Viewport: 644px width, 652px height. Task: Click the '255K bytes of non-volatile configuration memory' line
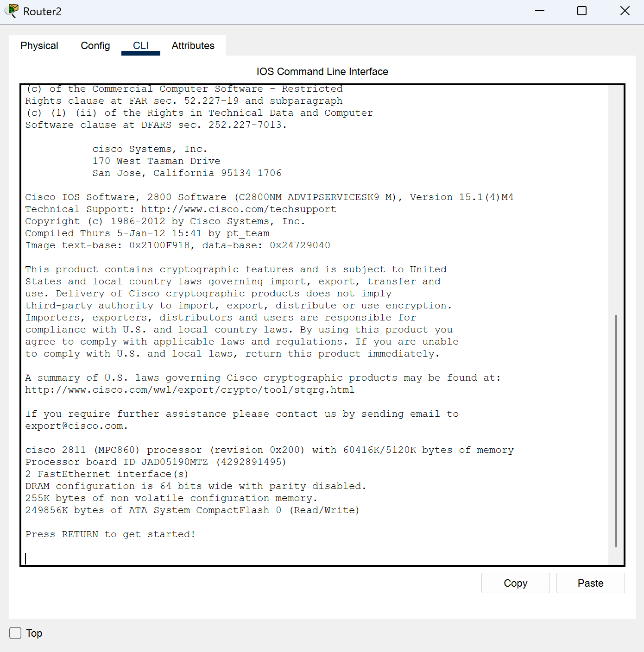171,498
